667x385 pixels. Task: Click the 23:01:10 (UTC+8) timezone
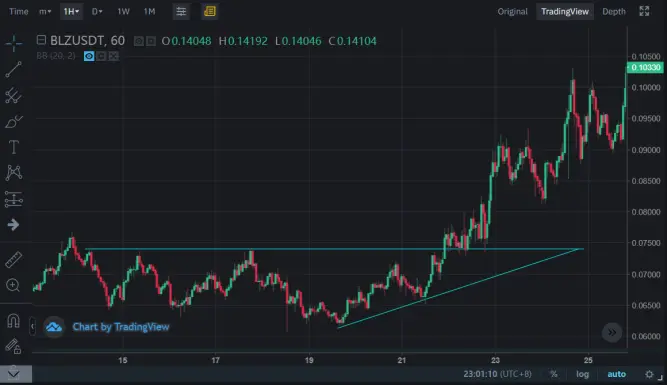(x=497, y=374)
